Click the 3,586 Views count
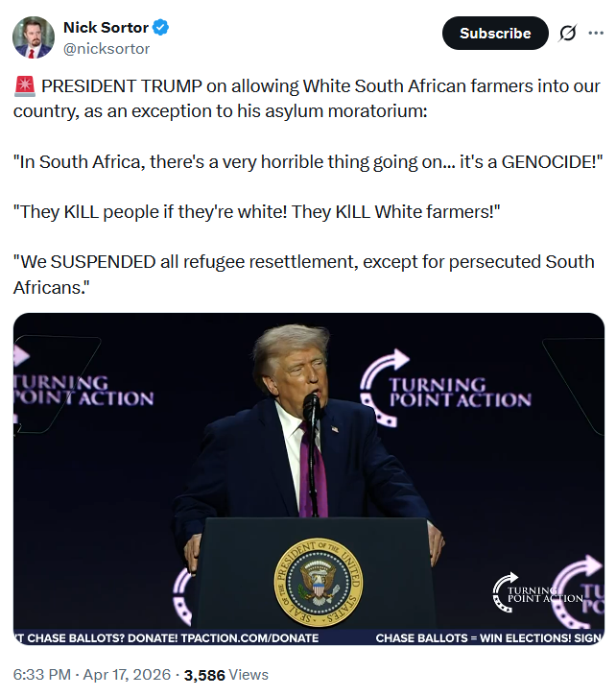Viewport: 616px width, 696px height. click(x=225, y=675)
